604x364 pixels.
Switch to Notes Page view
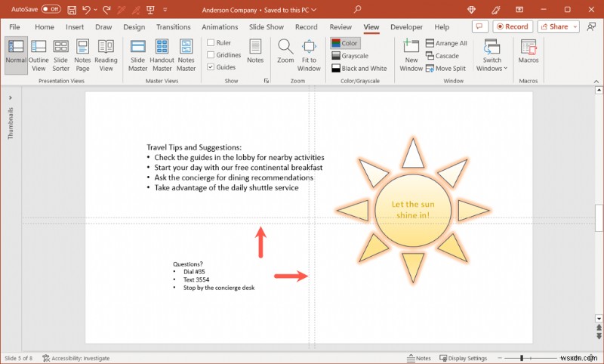pos(82,55)
